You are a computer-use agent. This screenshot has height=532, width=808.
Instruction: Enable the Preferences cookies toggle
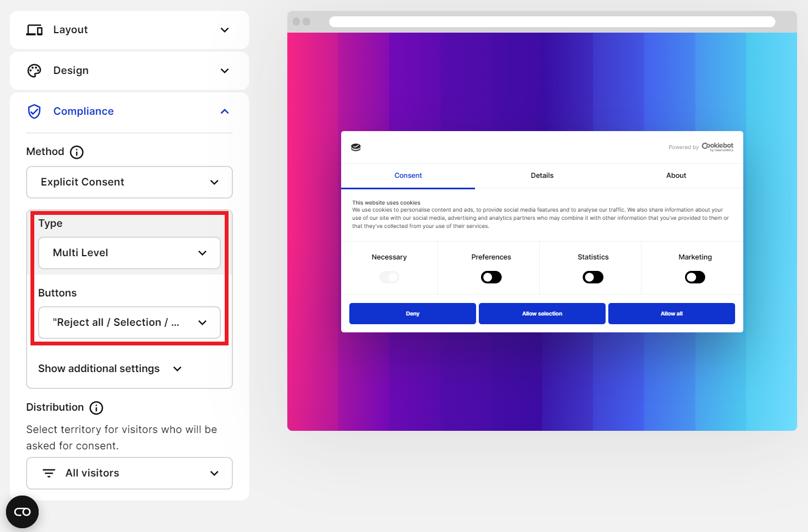[x=491, y=277]
